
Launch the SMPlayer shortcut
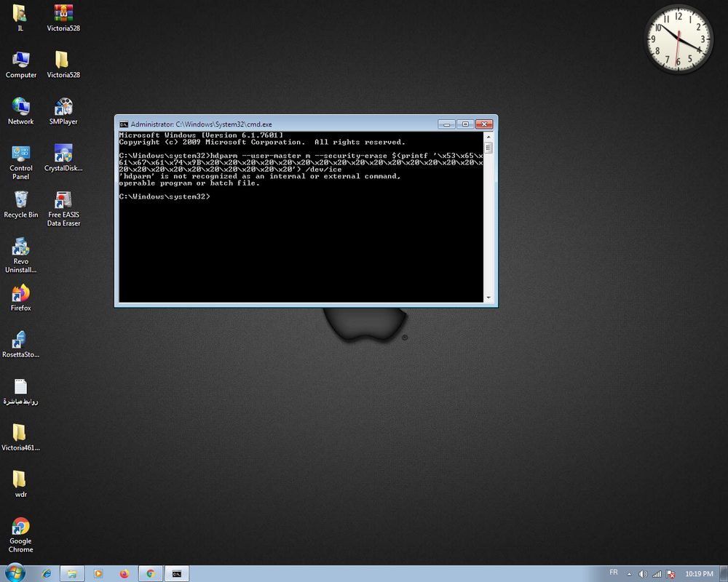pos(63,111)
